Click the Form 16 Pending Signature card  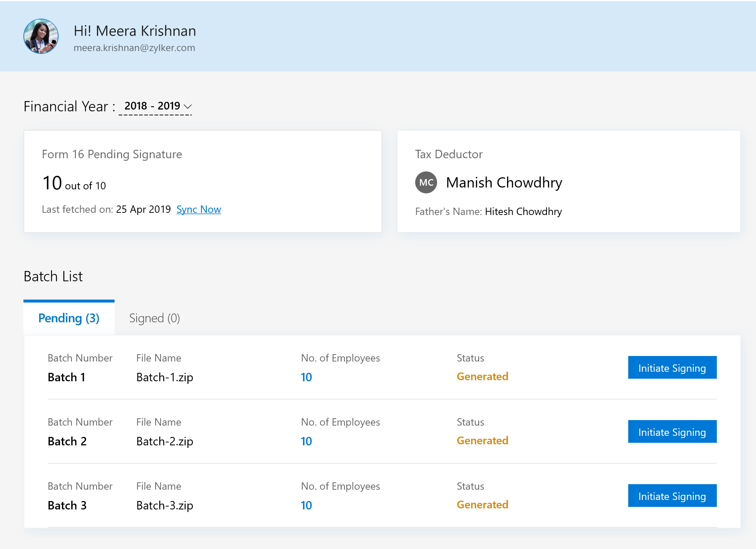202,181
